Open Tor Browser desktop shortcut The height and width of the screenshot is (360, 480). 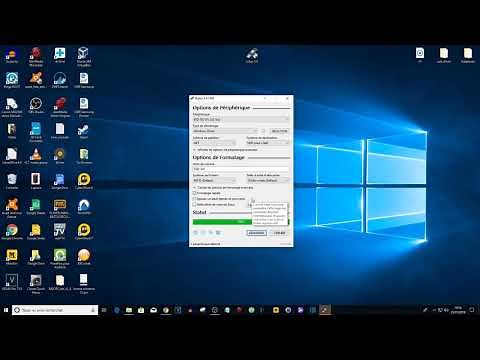click(84, 156)
